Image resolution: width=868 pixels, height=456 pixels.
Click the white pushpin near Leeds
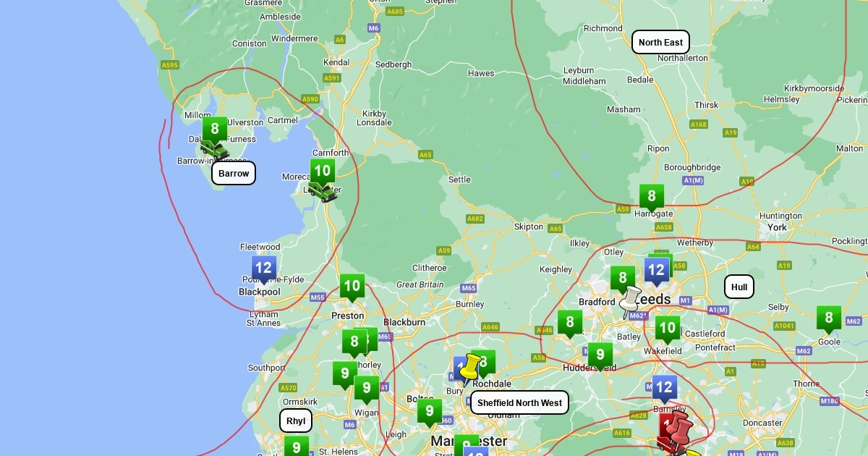point(630,300)
